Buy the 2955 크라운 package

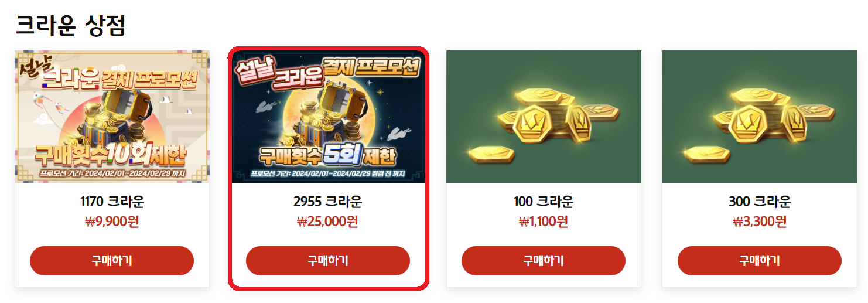(328, 261)
